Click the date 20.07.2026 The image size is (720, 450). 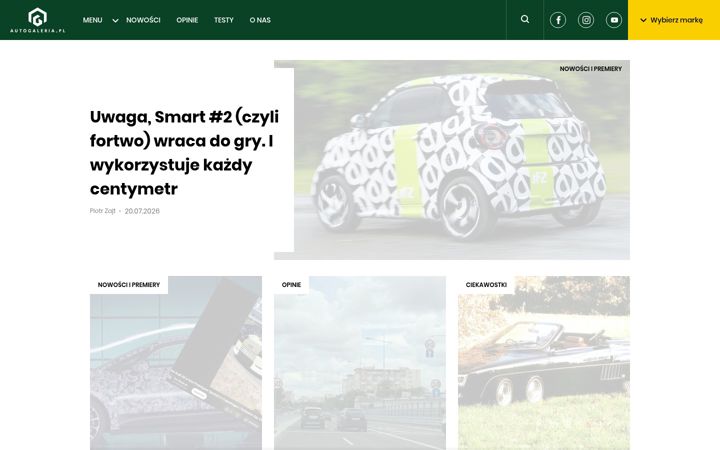click(x=142, y=211)
